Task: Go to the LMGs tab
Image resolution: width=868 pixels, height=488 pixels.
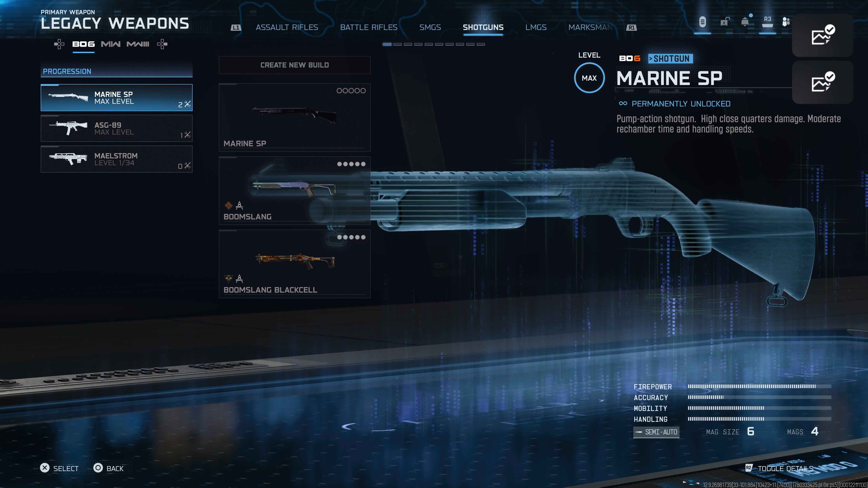Action: tap(536, 27)
